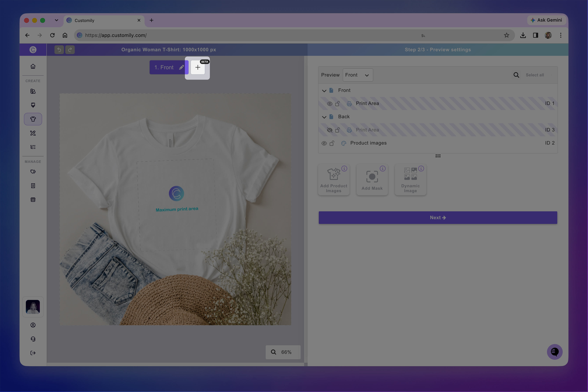This screenshot has height=392, width=588.
Task: Open the templates icon under CREATE
Action: [x=33, y=91]
